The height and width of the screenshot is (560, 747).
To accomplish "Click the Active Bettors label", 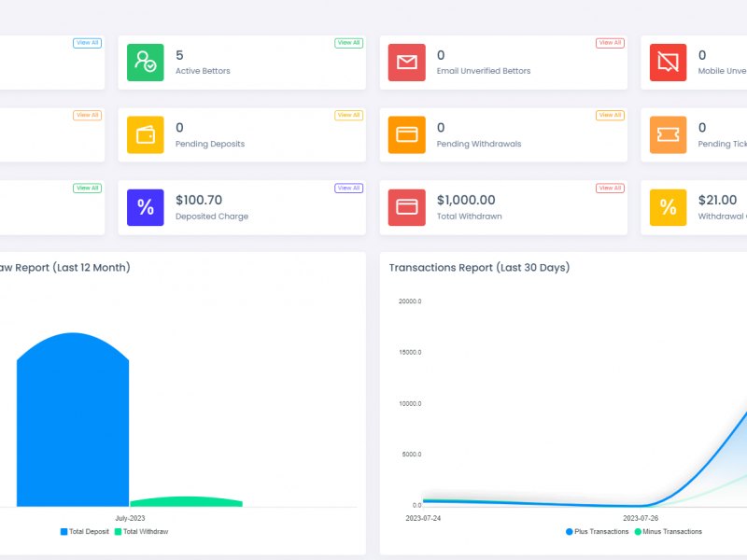I will [203, 71].
